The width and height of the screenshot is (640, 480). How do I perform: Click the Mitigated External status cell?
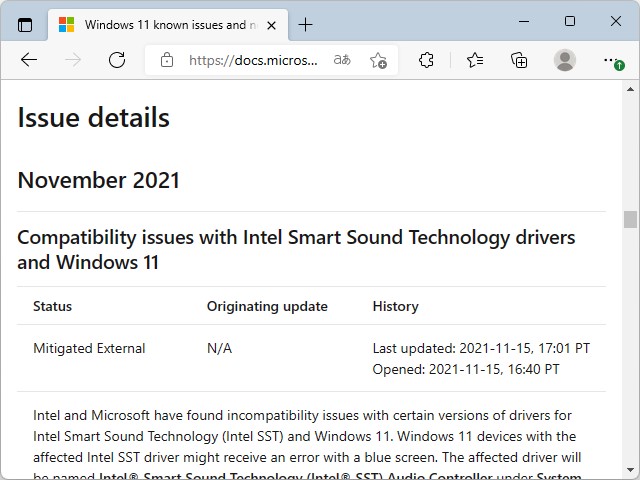pyautogui.click(x=89, y=348)
